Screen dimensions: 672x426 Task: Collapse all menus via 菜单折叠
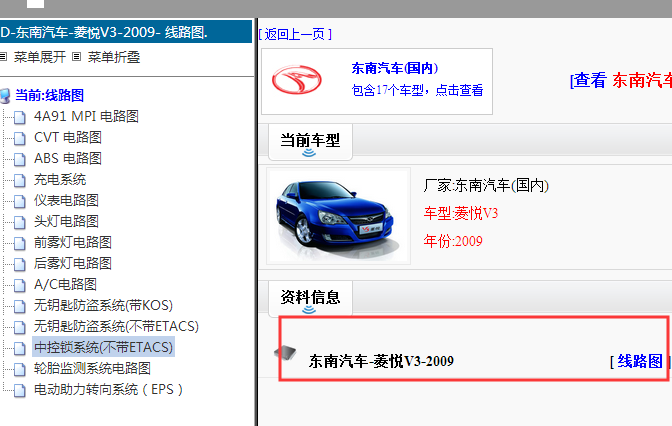pyautogui.click(x=114, y=57)
